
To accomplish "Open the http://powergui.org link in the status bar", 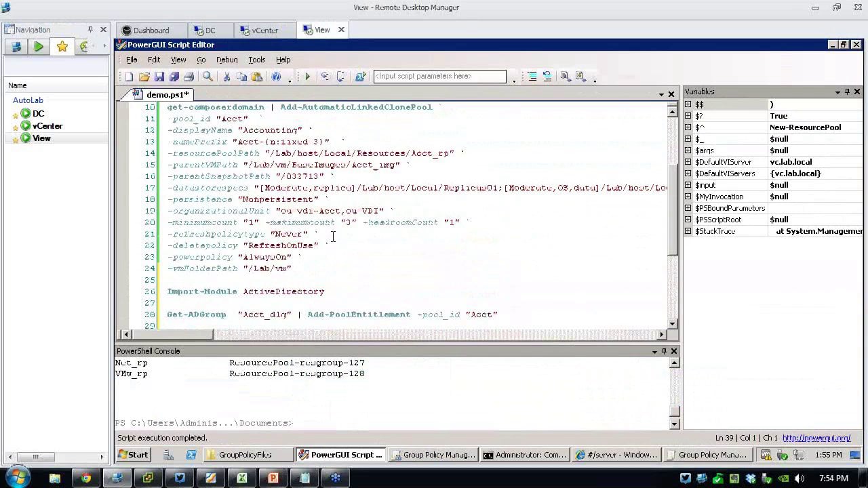I will pyautogui.click(x=816, y=439).
